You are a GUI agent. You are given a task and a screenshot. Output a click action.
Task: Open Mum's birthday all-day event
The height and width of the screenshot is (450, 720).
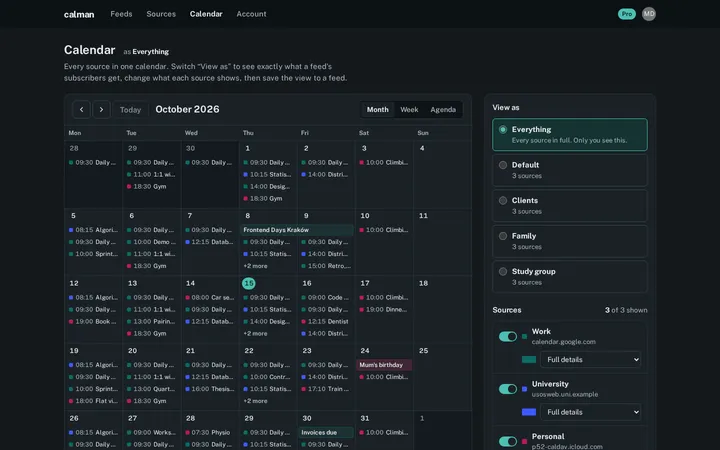pyautogui.click(x=384, y=365)
